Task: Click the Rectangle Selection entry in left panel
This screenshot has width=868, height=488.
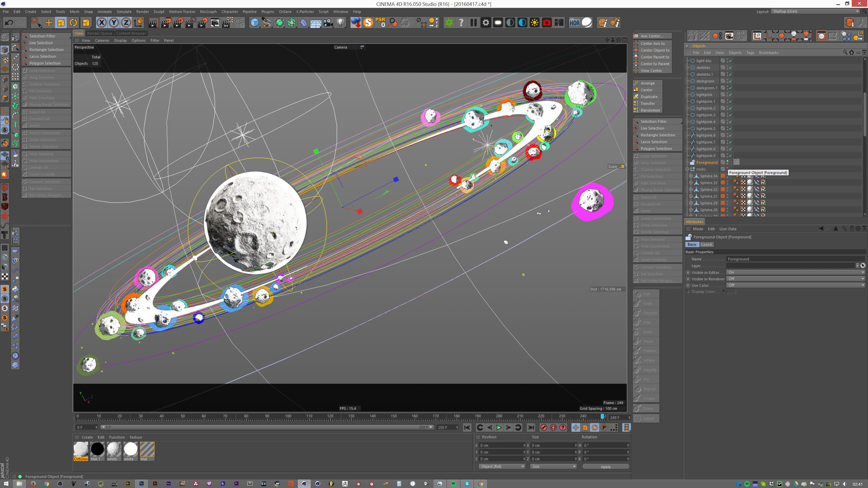Action: click(x=46, y=49)
